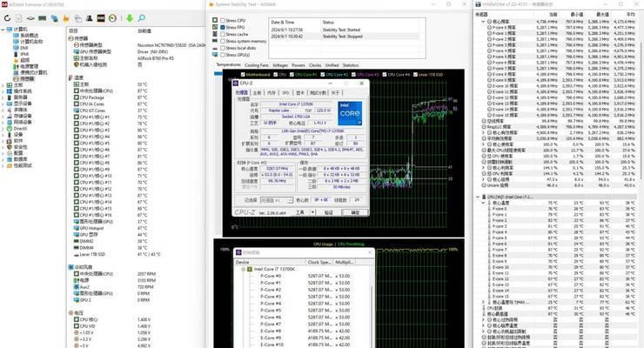
Task: Click the AIDA64 memory benchmark toolbar icon
Action: (43, 18)
